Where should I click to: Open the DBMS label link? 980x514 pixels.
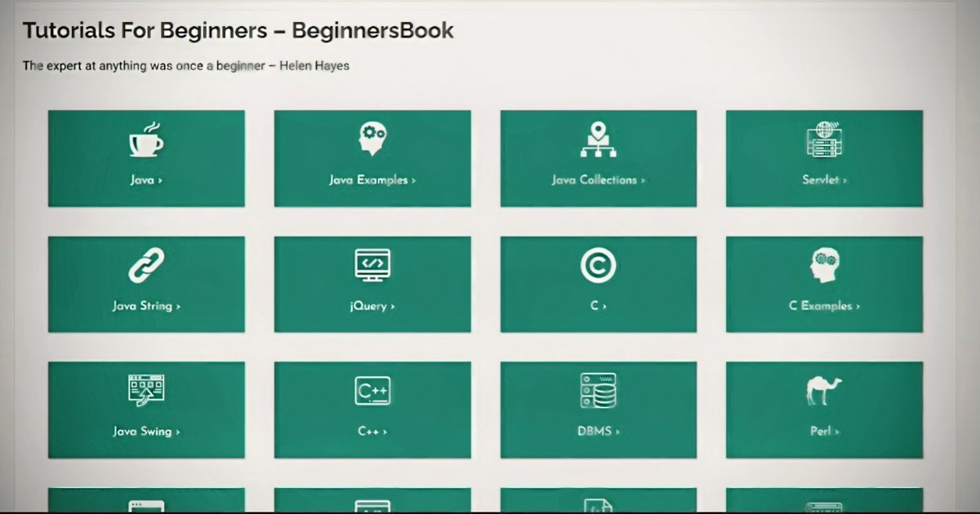pos(598,432)
